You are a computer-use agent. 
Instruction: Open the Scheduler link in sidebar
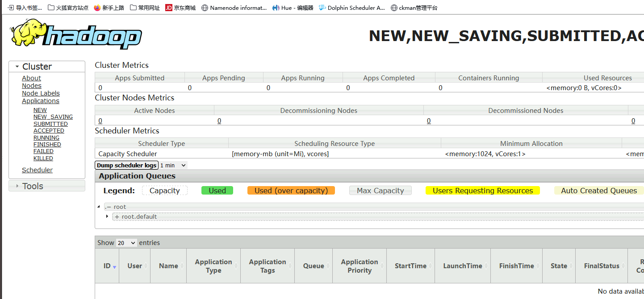pos(37,170)
